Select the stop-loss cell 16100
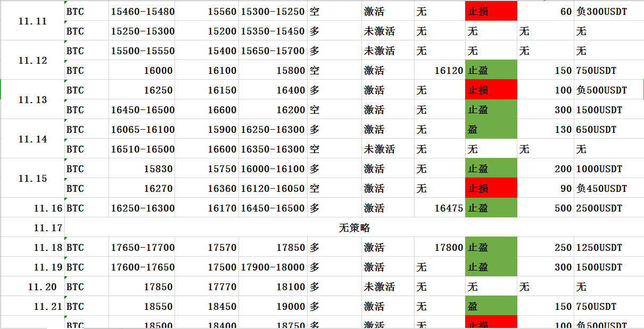644x329 pixels. click(x=207, y=70)
